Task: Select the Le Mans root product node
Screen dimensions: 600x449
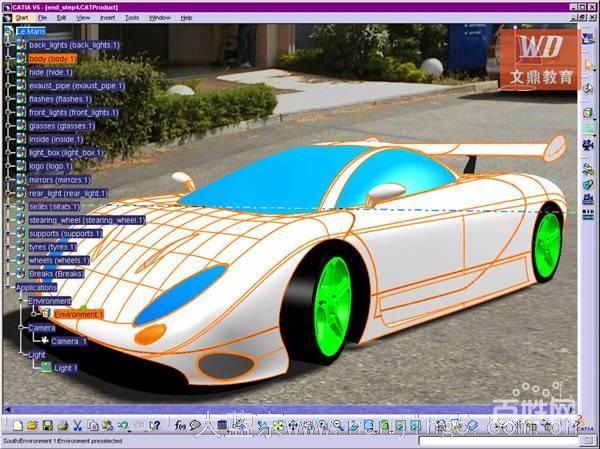Action: point(30,32)
